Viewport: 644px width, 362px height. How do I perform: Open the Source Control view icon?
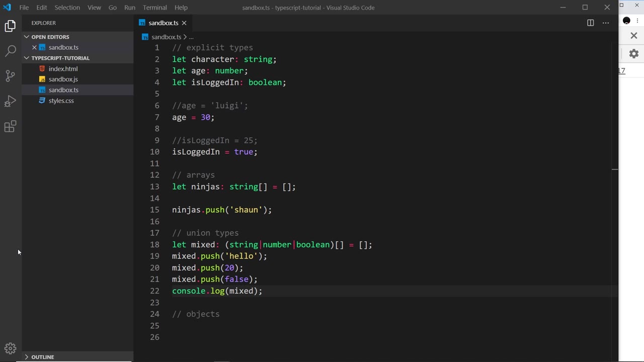11,76
